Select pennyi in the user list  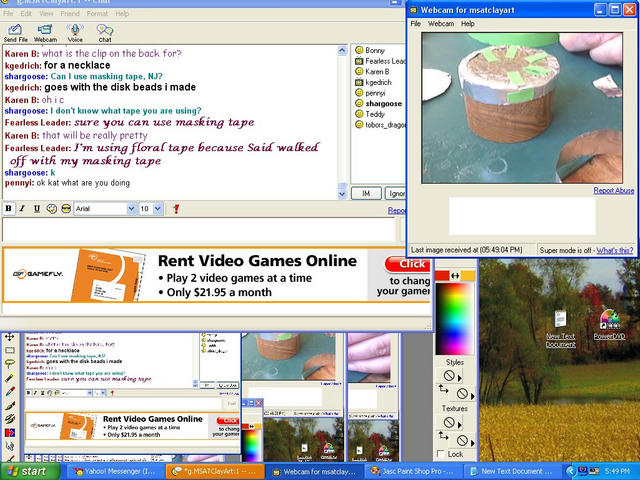[x=370, y=93]
